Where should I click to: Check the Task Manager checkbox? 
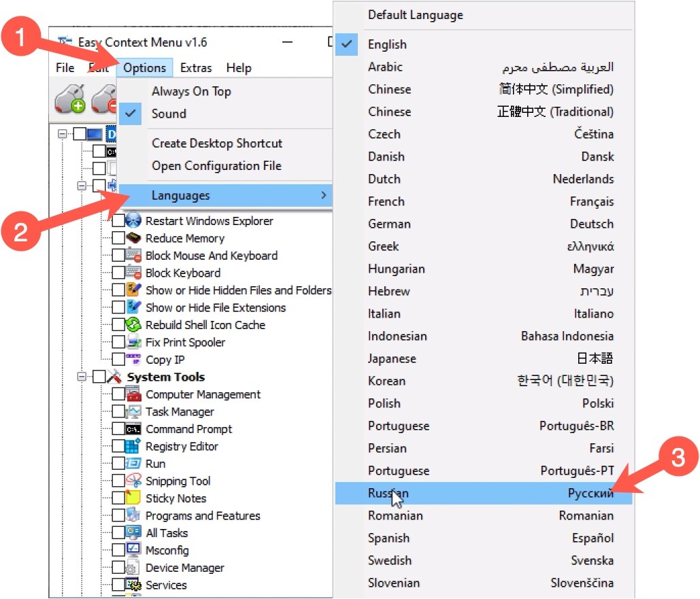[118, 411]
